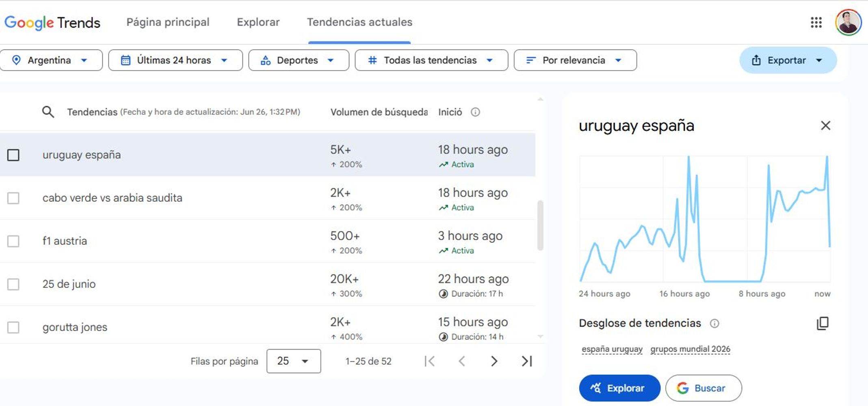Go to the previous results page
Viewport: 868px width, 406px height.
tap(461, 361)
